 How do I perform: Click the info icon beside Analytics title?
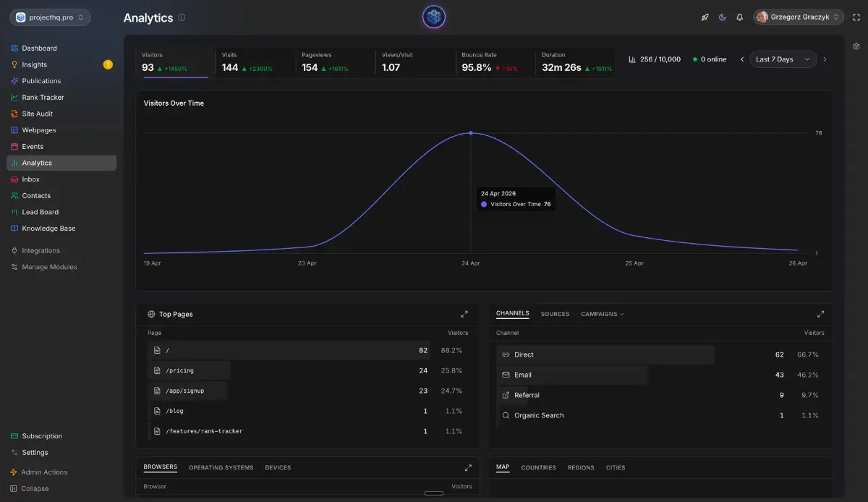[182, 17]
